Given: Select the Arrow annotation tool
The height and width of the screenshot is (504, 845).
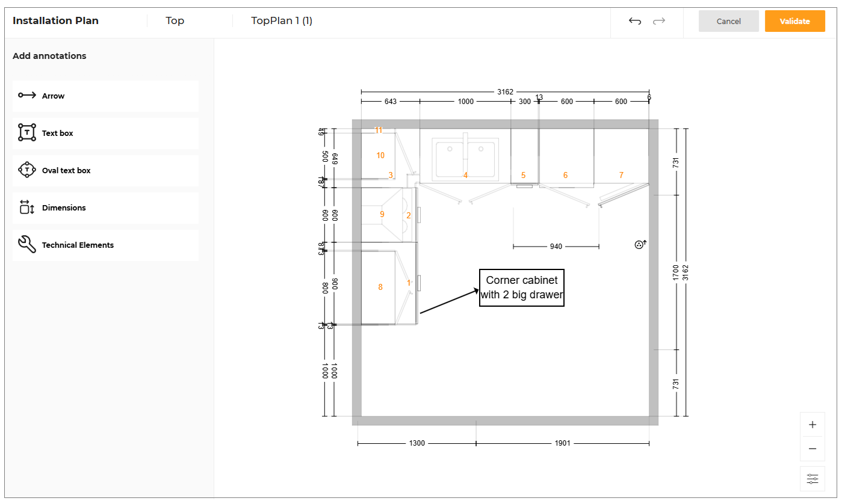Looking at the screenshot, I should click(105, 96).
